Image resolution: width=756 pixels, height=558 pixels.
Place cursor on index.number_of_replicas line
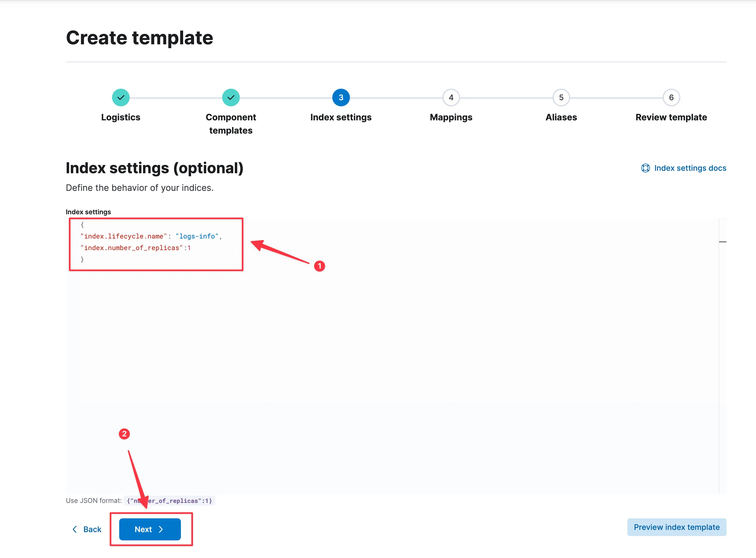(x=135, y=248)
